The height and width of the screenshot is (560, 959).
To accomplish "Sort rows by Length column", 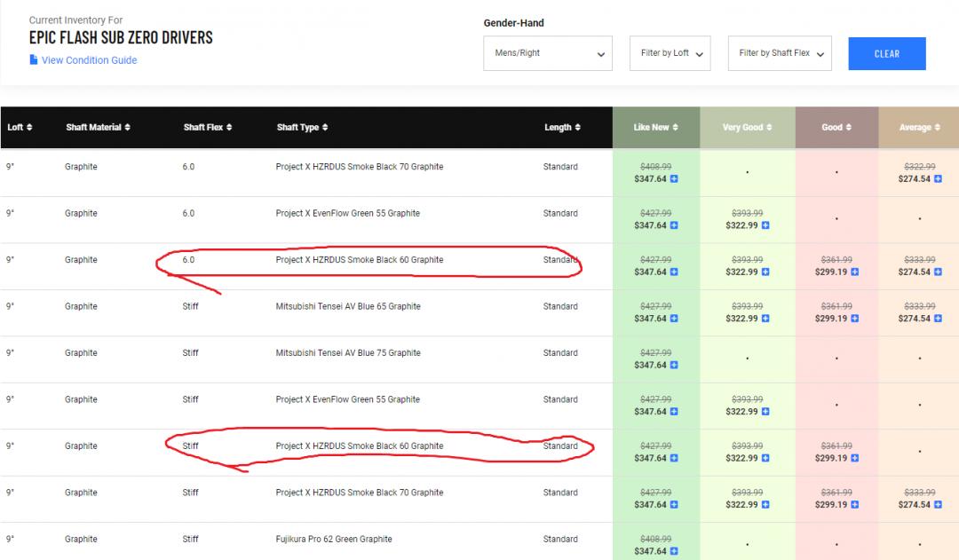I will coord(562,128).
